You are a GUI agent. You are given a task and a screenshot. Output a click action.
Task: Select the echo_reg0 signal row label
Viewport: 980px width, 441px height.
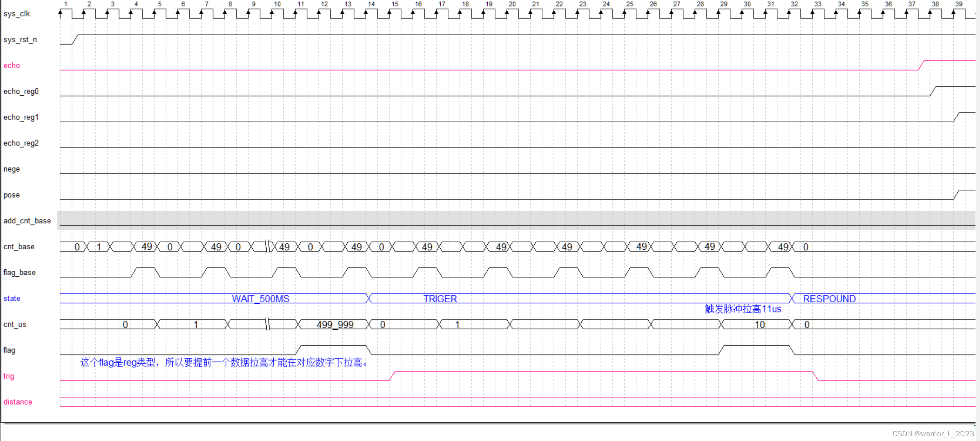coord(21,91)
